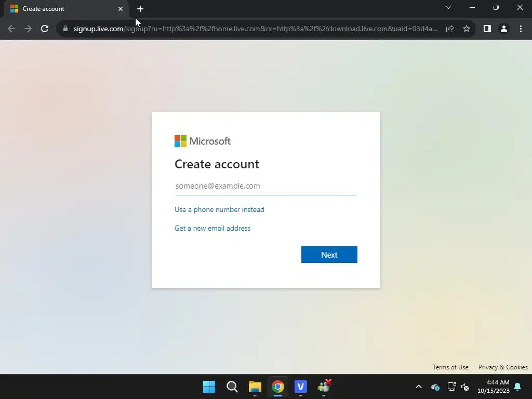Bookmark this page with star icon
The width and height of the screenshot is (532, 399).
click(467, 29)
